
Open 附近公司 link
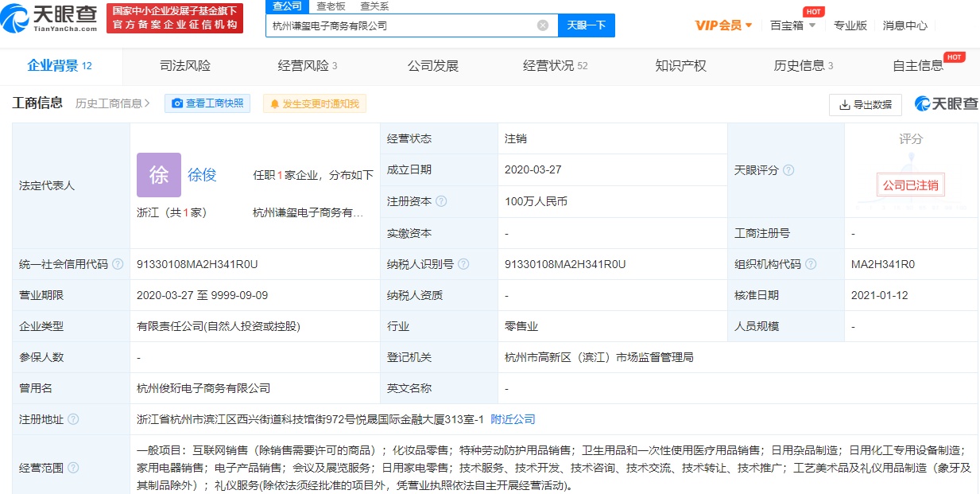[x=513, y=419]
